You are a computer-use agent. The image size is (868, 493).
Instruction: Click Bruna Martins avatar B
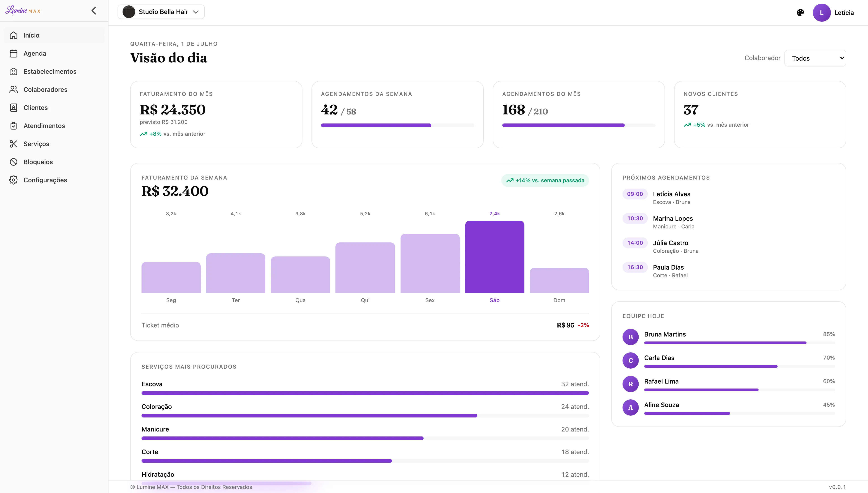pos(630,337)
